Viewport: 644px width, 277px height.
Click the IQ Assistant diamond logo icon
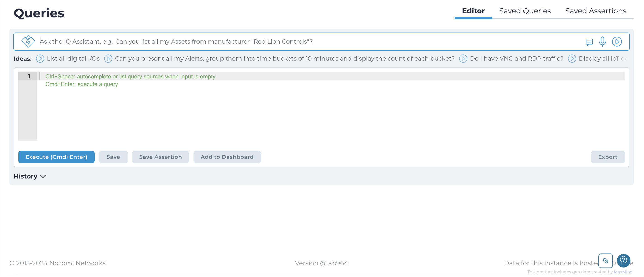[x=28, y=41]
